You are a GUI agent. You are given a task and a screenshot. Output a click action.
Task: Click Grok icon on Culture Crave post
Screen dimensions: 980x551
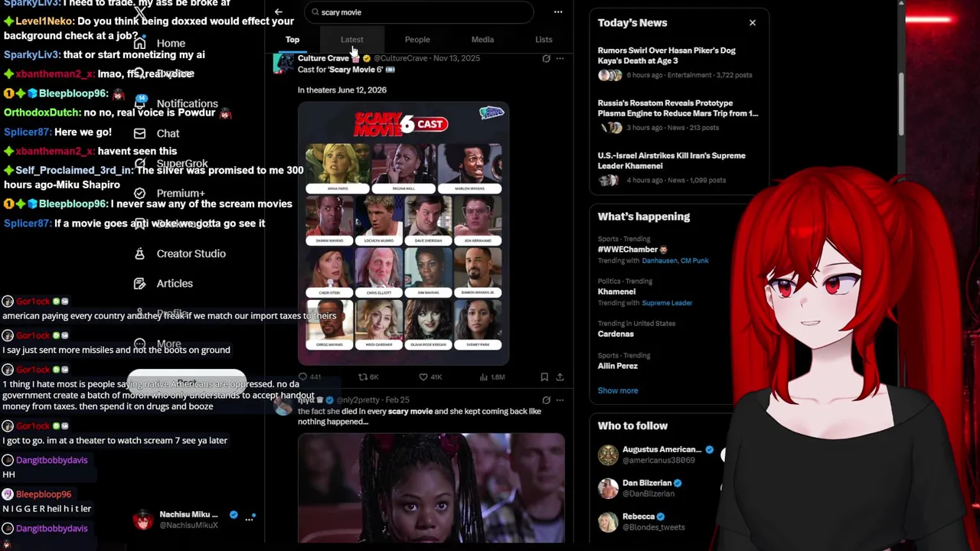[x=546, y=58]
